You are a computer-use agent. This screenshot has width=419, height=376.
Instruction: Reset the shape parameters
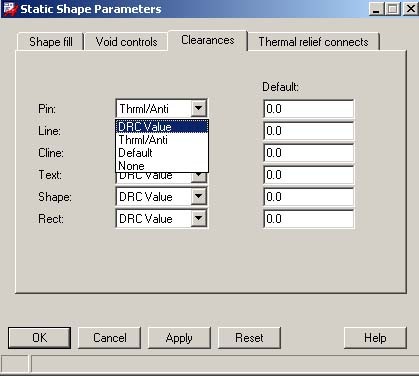tap(249, 338)
